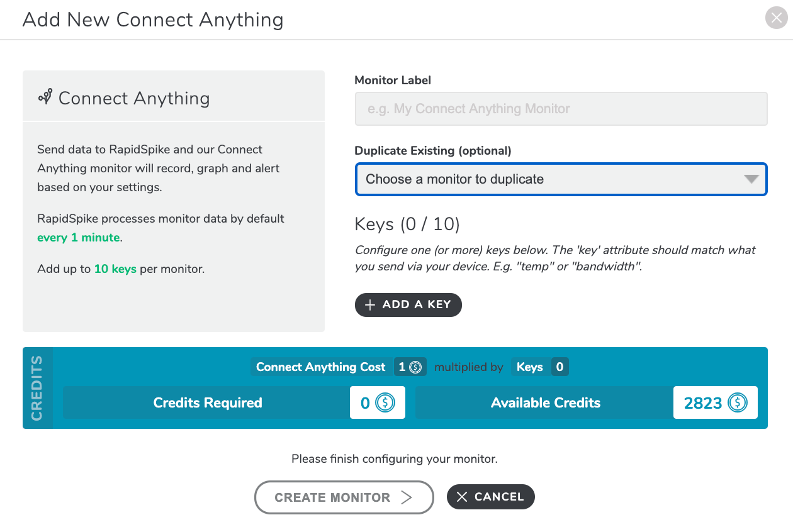793x532 pixels.
Task: Click the Keys count badge in credits bar
Action: [x=560, y=367]
